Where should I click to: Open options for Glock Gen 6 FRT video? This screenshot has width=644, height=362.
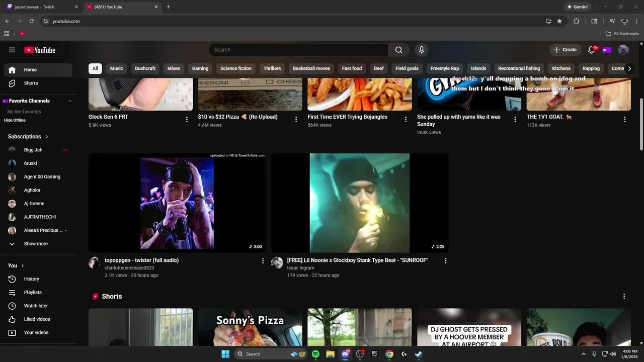click(187, 119)
